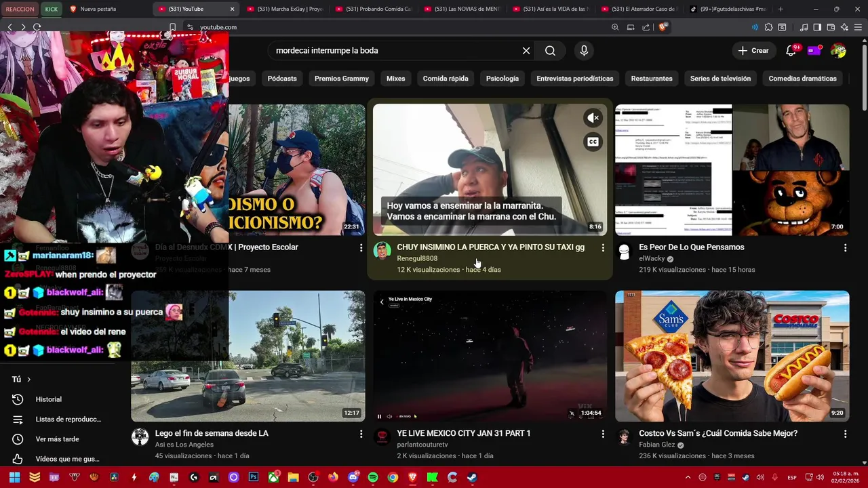Toggle captions on Chuy video preview

point(593,142)
